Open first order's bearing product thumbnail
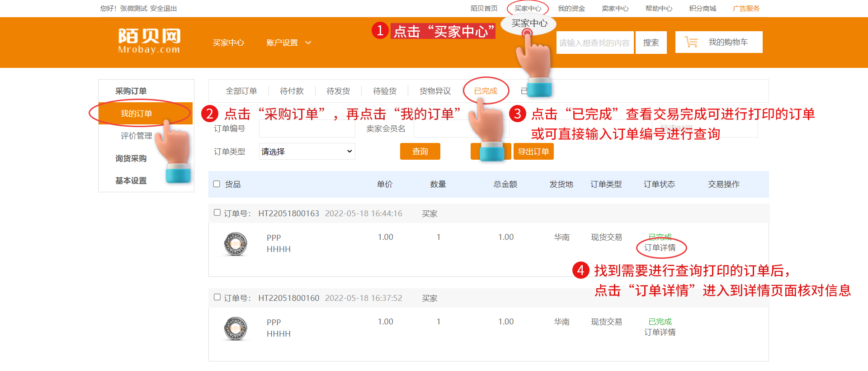 [236, 244]
